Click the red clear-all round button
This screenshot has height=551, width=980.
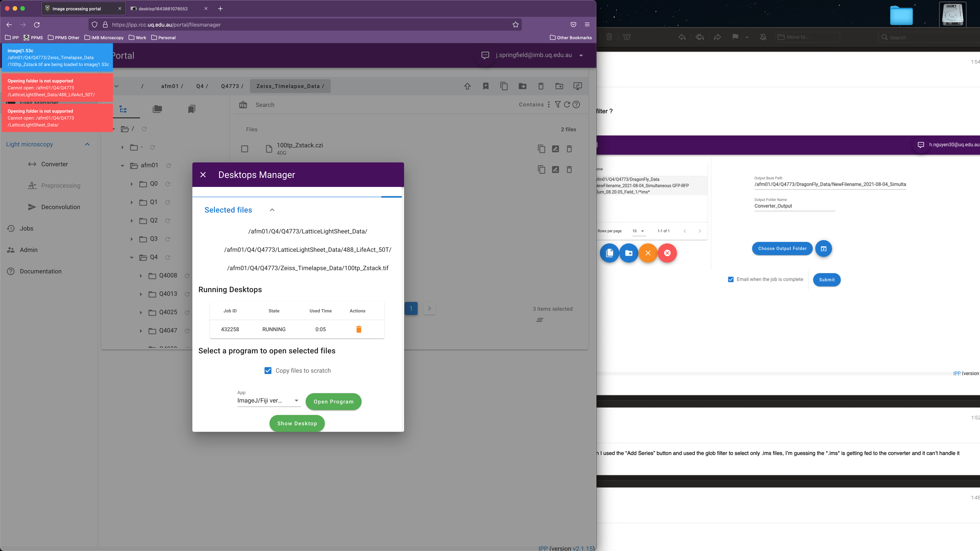[x=667, y=253]
